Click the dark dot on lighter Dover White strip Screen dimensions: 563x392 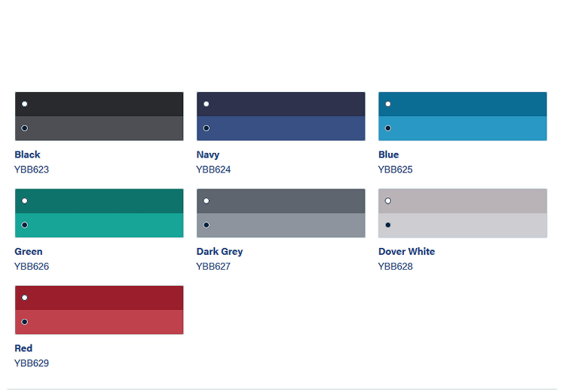coord(388,225)
